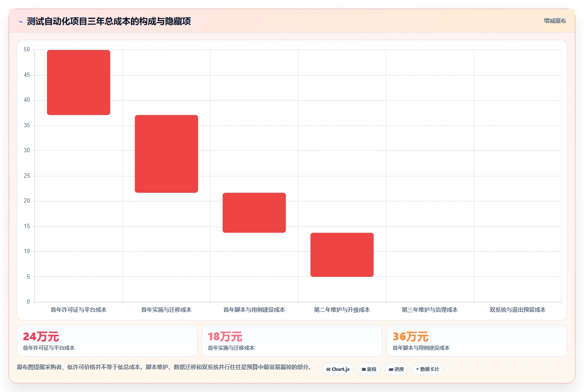
Task: Open the 24万元 data card
Action: coord(107,341)
